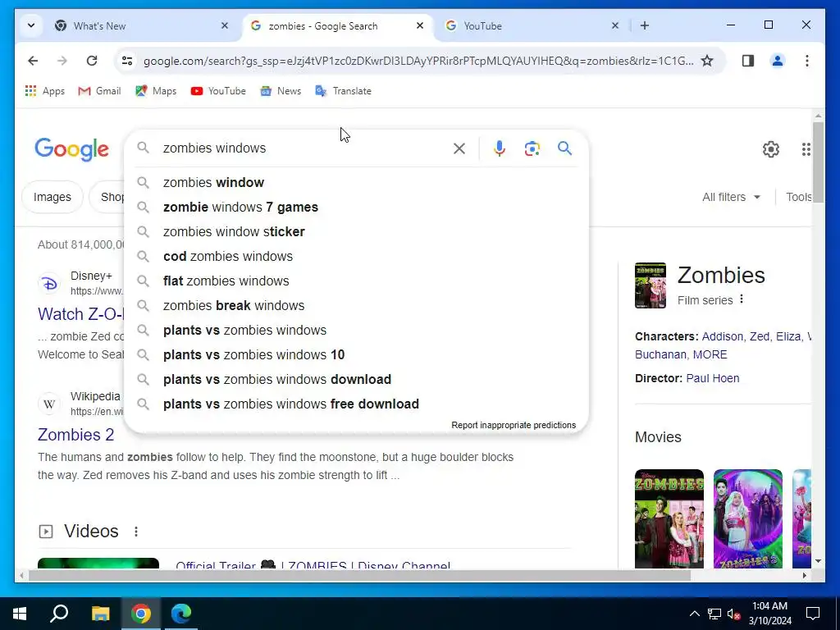840x630 pixels.
Task: Choose suggestion 'plants vs zombies windows 10'
Action: tap(356, 355)
